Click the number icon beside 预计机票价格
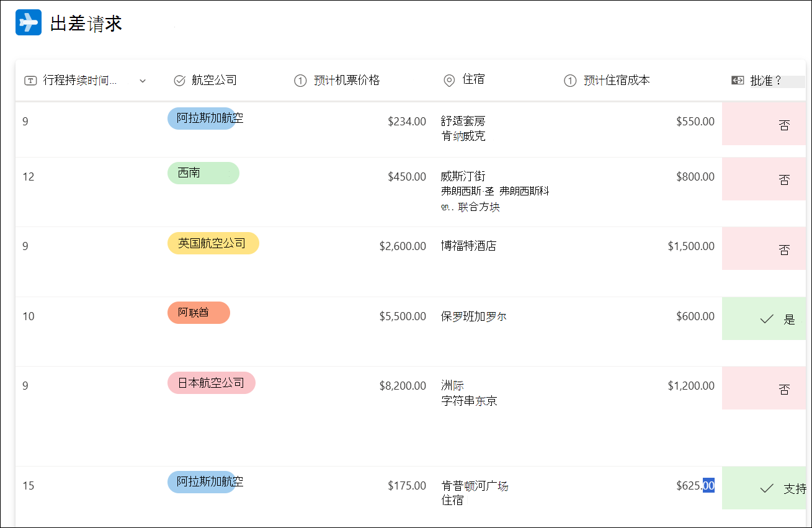Image resolution: width=812 pixels, height=528 pixels. 300,81
